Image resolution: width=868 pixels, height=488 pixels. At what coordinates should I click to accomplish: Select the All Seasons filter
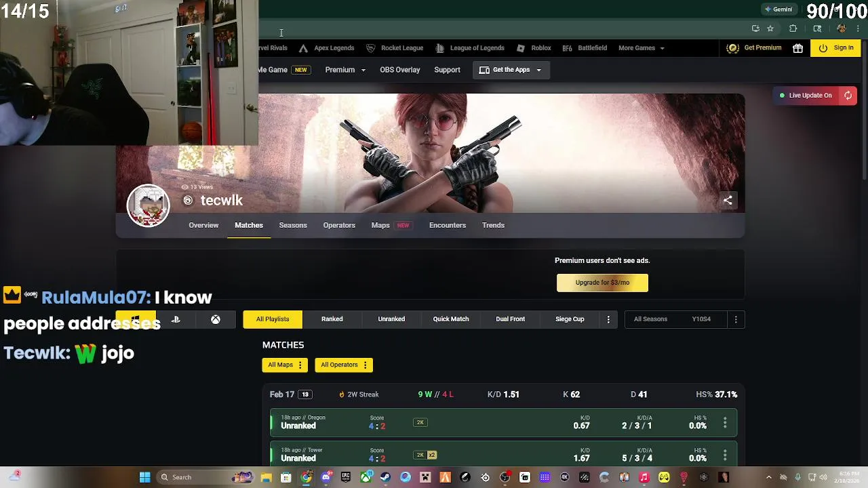(x=650, y=319)
